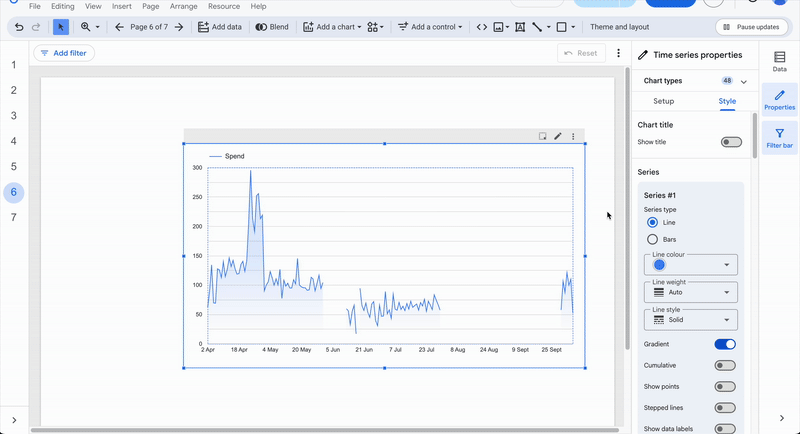800x434 pixels.
Task: Click the canvas horizontal scrollbar
Action: (x=325, y=430)
